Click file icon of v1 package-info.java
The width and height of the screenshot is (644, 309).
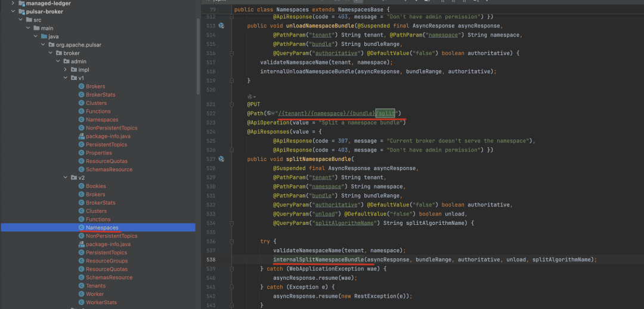coord(81,137)
